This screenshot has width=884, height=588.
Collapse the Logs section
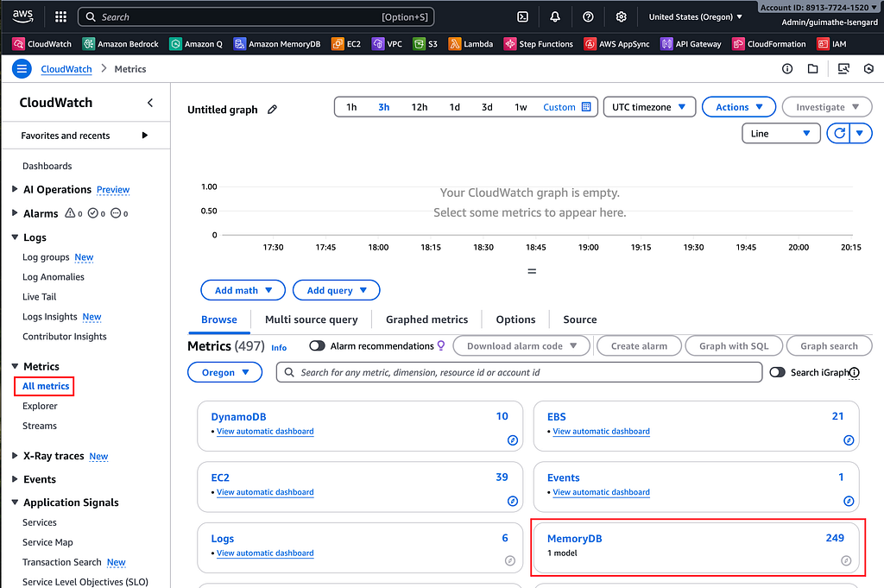pos(15,237)
